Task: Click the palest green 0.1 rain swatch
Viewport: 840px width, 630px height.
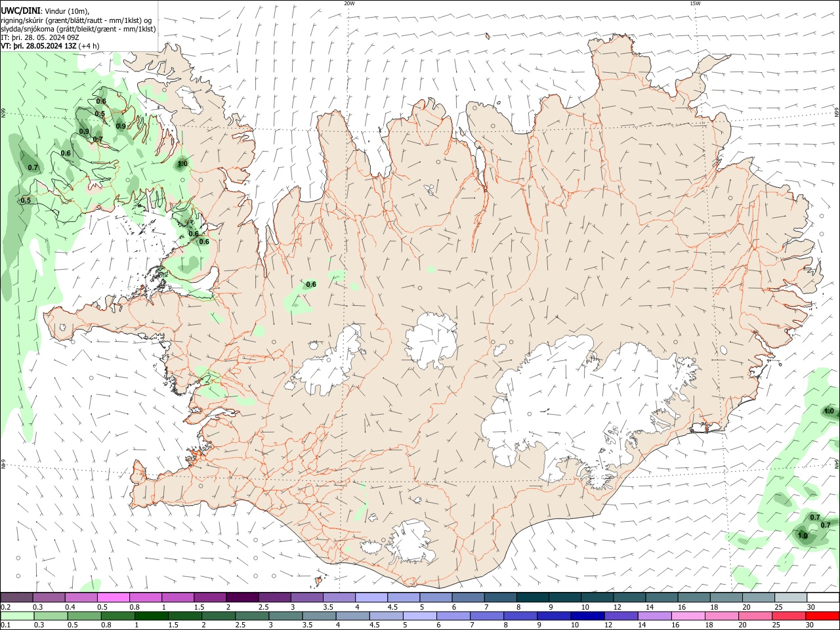Action: pyautogui.click(x=17, y=616)
